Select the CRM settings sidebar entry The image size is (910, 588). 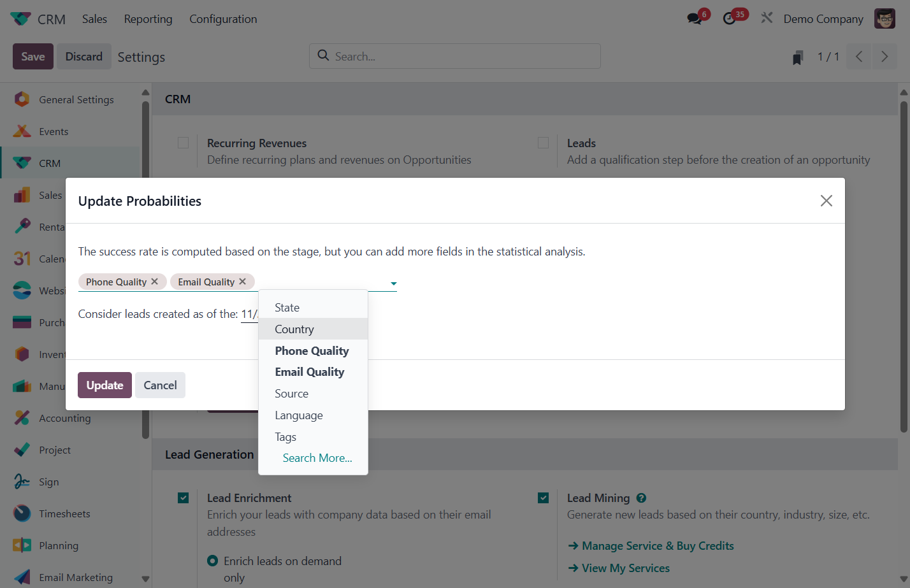point(70,163)
